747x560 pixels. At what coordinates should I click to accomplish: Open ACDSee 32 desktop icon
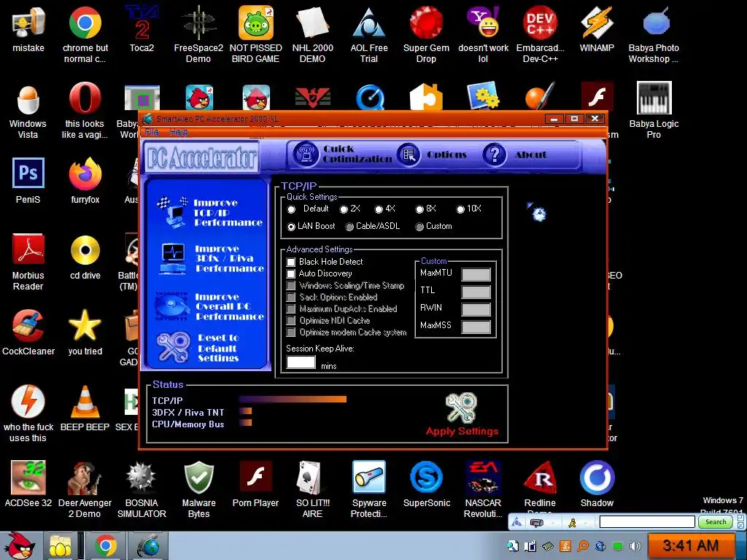pyautogui.click(x=28, y=484)
